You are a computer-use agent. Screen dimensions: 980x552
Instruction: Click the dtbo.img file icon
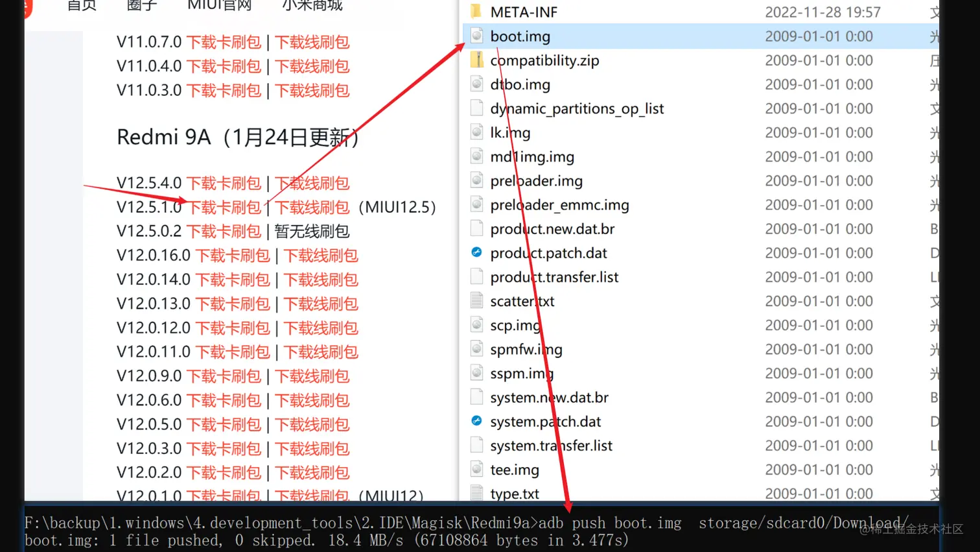476,84
